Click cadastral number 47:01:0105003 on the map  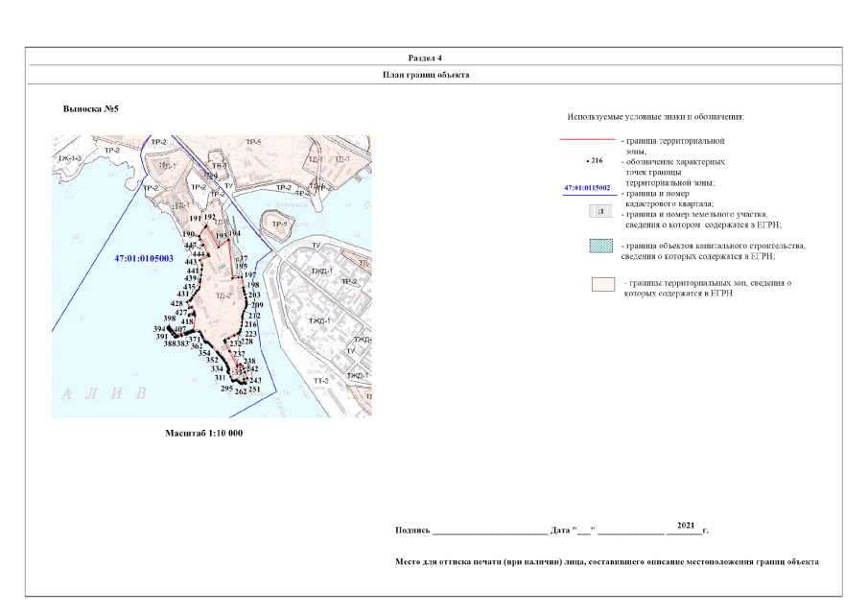click(x=143, y=259)
